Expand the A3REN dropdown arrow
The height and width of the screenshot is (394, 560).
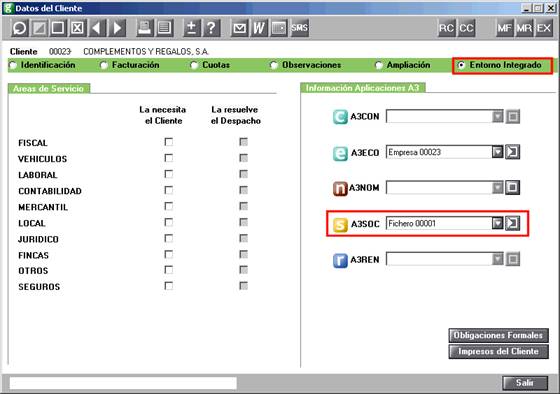point(498,259)
